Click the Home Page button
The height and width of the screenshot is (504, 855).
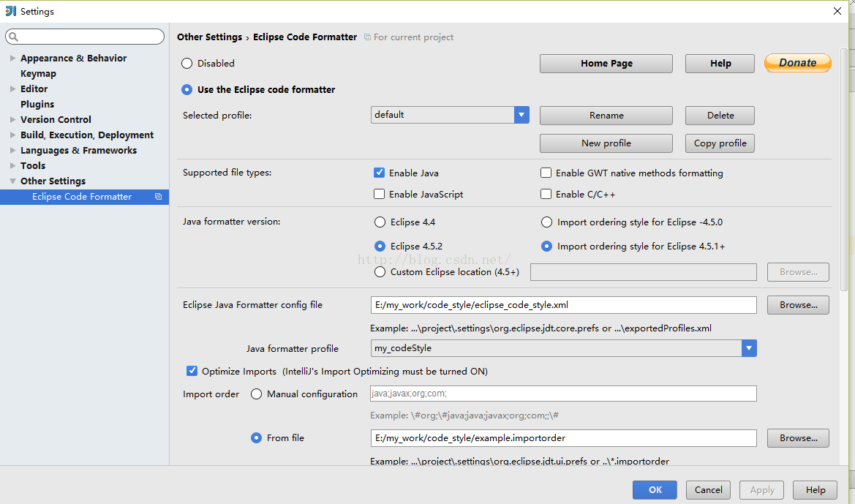point(606,63)
